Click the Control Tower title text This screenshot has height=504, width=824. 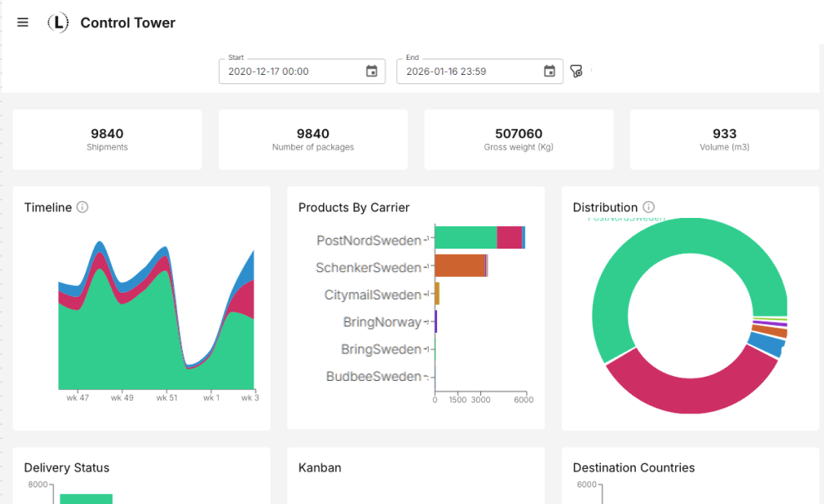pyautogui.click(x=127, y=23)
